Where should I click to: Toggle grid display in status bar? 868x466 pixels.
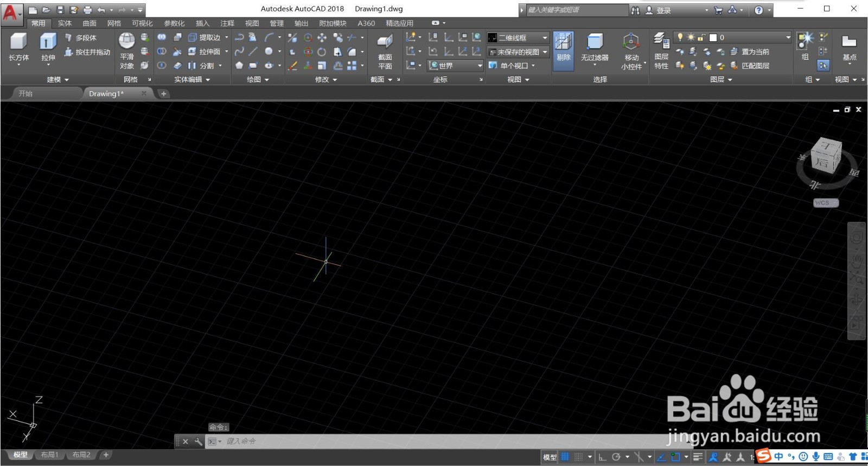565,457
